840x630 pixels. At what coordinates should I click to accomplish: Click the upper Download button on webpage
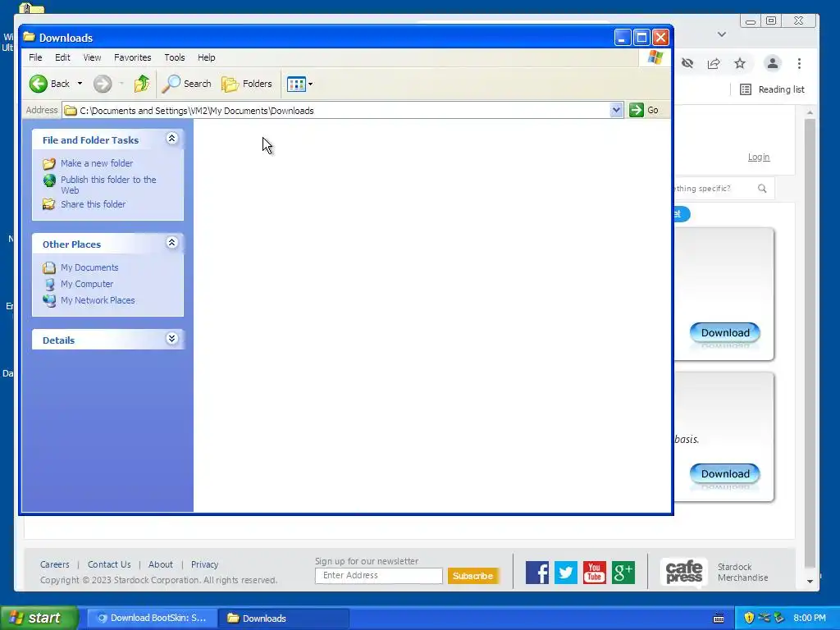725,333
